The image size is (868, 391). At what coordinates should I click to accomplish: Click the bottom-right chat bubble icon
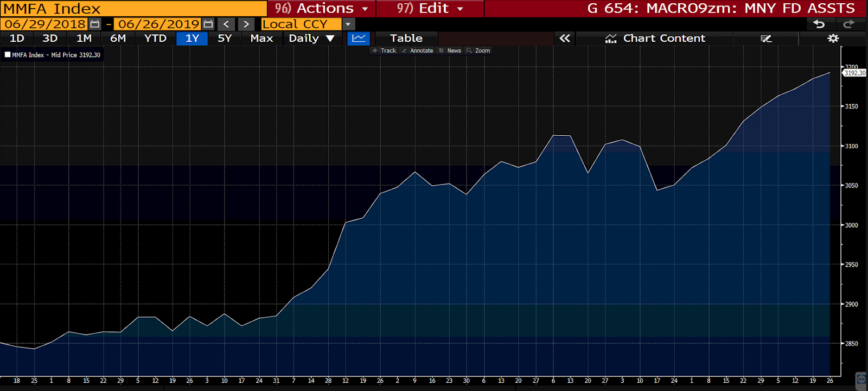861,379
